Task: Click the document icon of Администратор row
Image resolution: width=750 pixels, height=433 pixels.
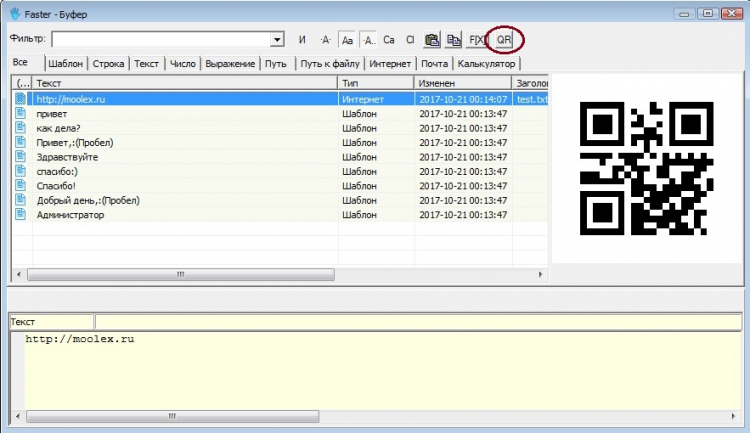Action: [20, 213]
